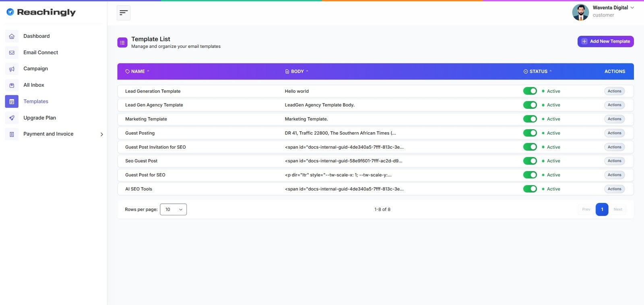This screenshot has width=644, height=305.
Task: Toggle off the Guest Posting template status
Action: point(530,133)
